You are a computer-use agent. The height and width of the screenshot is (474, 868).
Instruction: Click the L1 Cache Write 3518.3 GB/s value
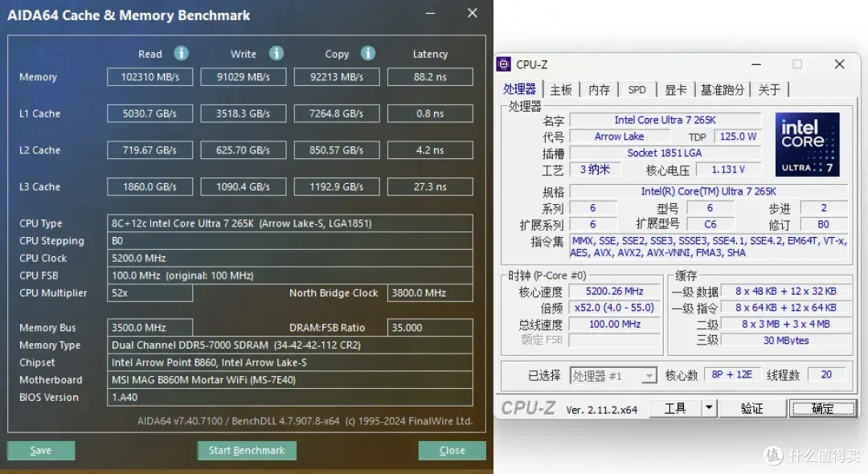(243, 113)
